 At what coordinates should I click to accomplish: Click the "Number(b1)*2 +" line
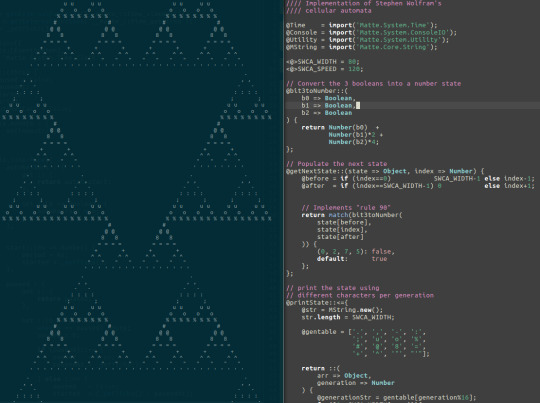[356, 135]
